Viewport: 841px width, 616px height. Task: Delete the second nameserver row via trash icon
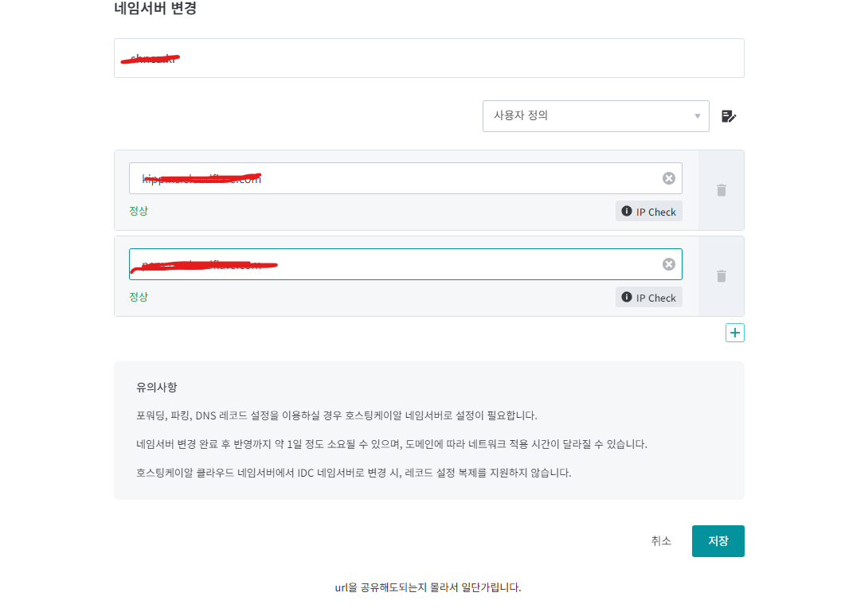click(722, 275)
